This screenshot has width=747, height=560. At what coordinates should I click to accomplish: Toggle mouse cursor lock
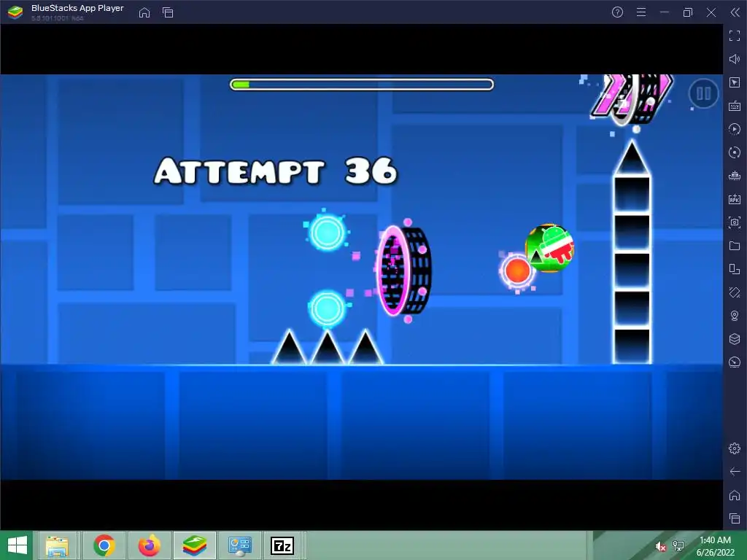735,82
